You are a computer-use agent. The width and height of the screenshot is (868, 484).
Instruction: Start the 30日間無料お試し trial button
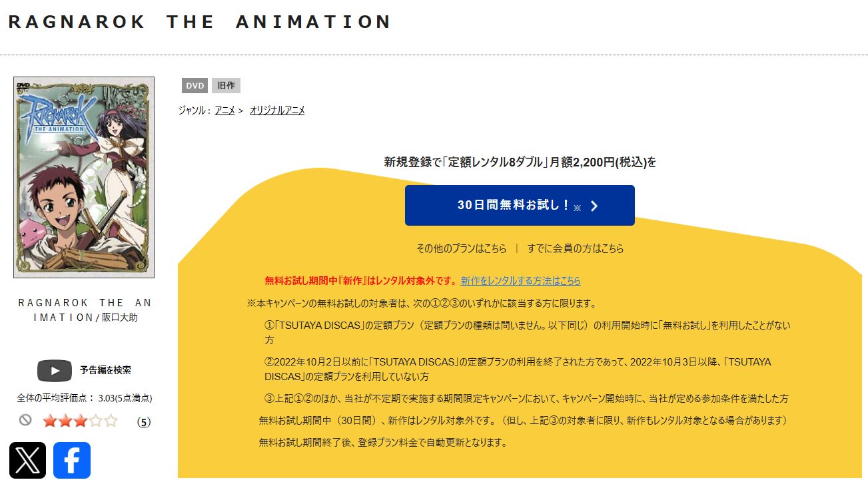click(x=520, y=205)
